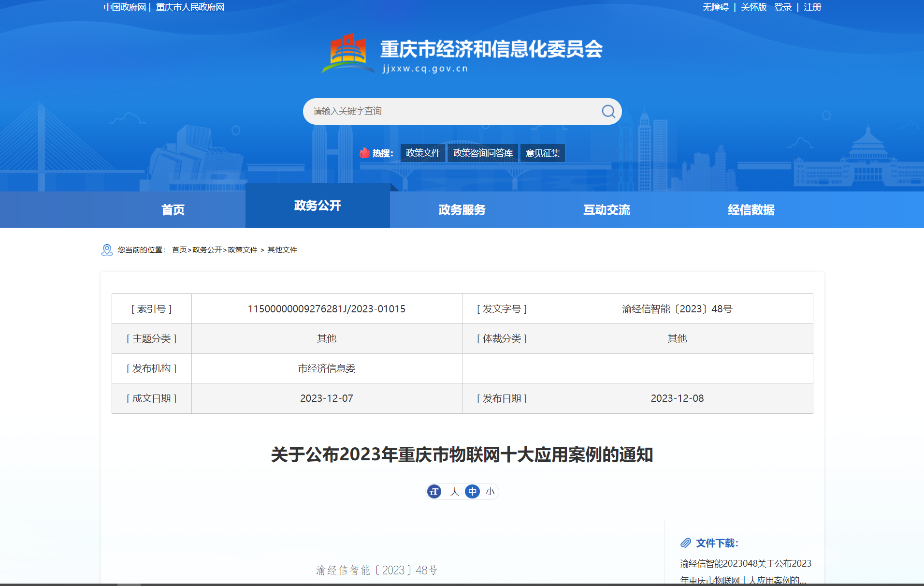Select large font size 大

coord(454,492)
